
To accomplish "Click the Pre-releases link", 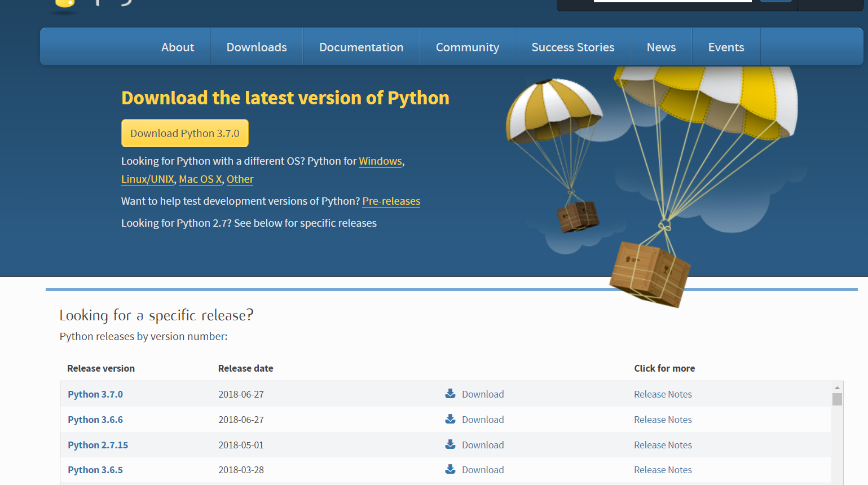I will (x=391, y=201).
